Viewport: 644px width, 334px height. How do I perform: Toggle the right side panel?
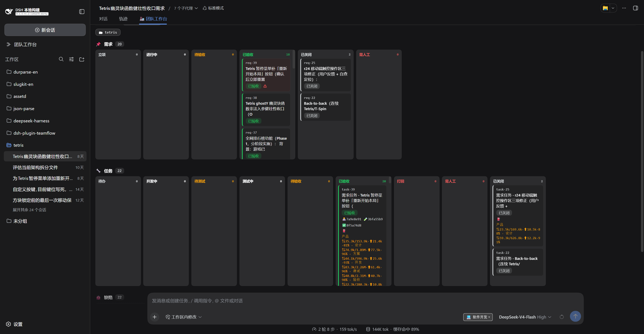coord(635,8)
